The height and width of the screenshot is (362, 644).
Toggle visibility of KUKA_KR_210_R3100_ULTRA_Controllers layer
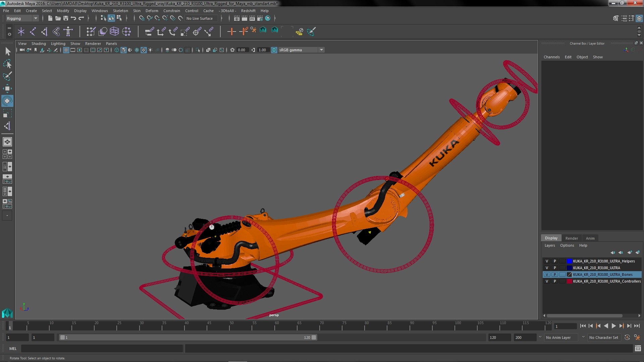click(547, 281)
